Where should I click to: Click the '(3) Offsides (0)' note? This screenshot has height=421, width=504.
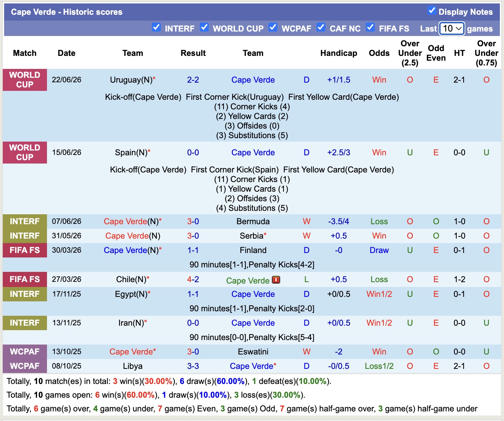tap(252, 126)
